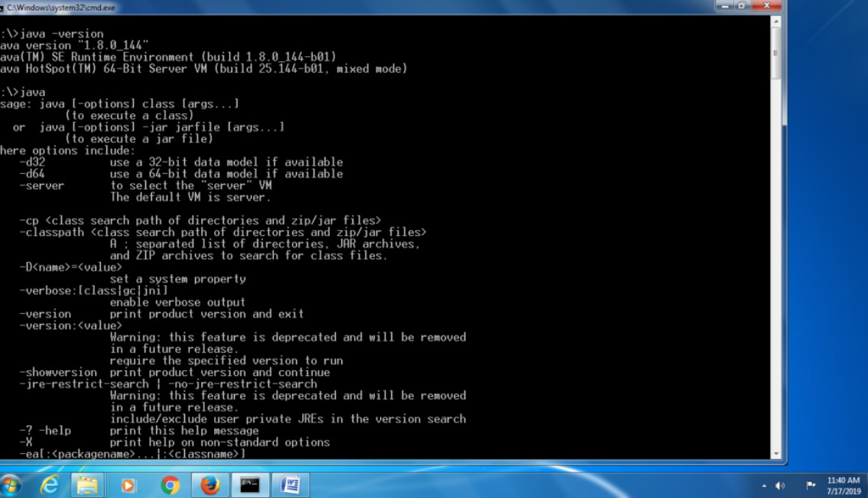The width and height of the screenshot is (868, 498).
Task: Select the Command Prompt taskbar icon
Action: coord(249,485)
